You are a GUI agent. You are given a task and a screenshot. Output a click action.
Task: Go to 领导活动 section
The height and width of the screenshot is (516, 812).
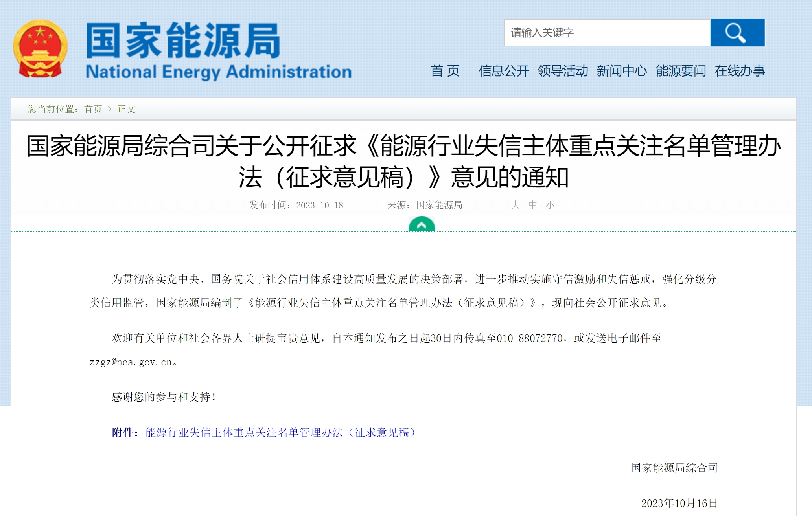click(563, 71)
